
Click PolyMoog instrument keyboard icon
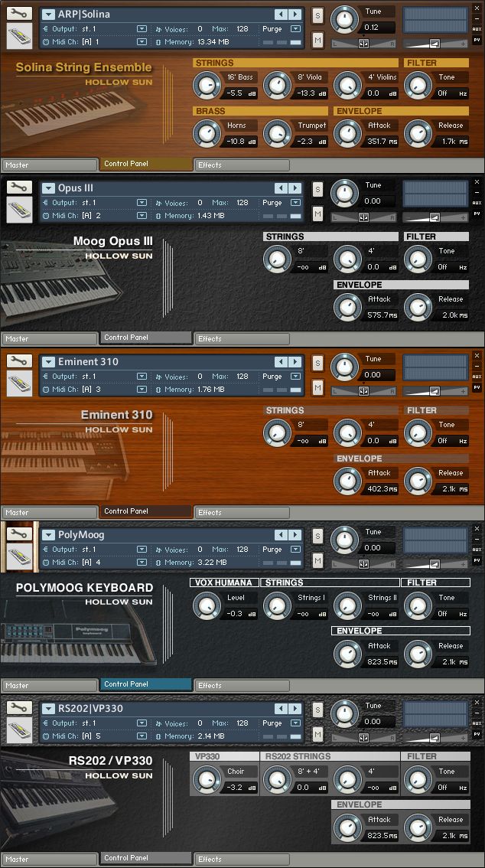19,557
